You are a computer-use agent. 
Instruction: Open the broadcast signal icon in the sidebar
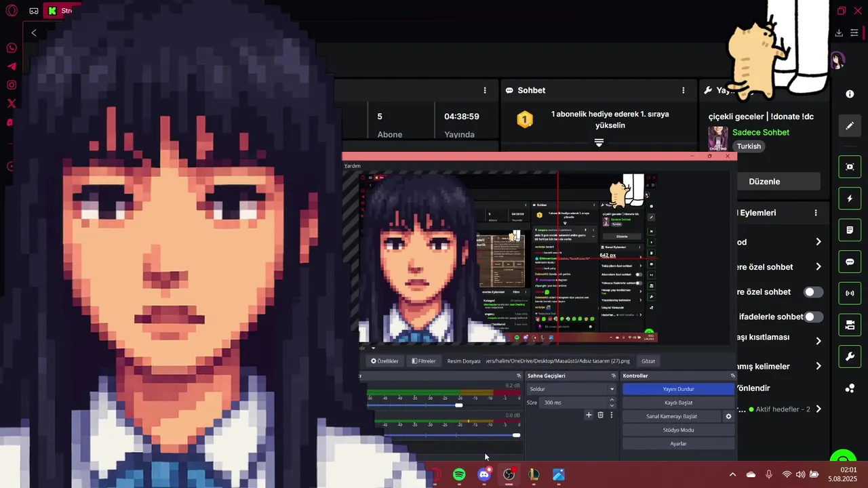(850, 293)
